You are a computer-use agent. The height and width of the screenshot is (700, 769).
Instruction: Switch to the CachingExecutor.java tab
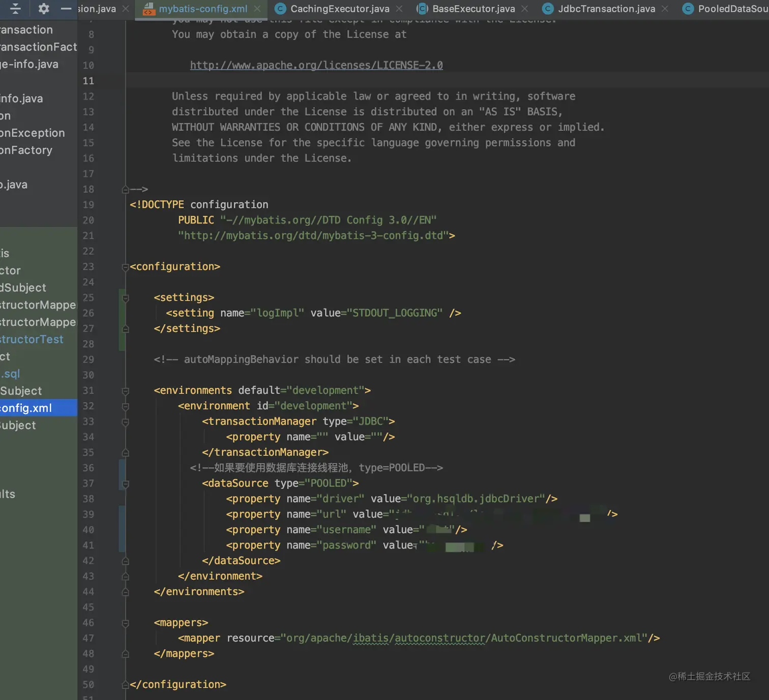coord(340,9)
